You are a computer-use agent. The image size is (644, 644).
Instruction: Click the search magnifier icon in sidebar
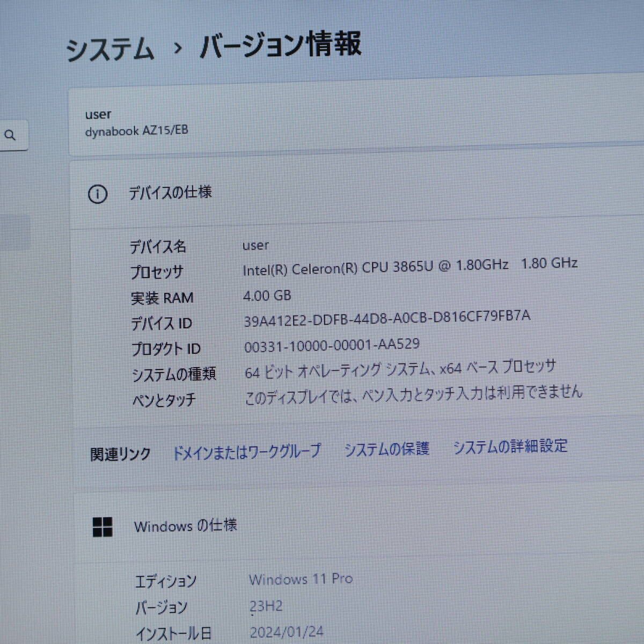(10, 135)
